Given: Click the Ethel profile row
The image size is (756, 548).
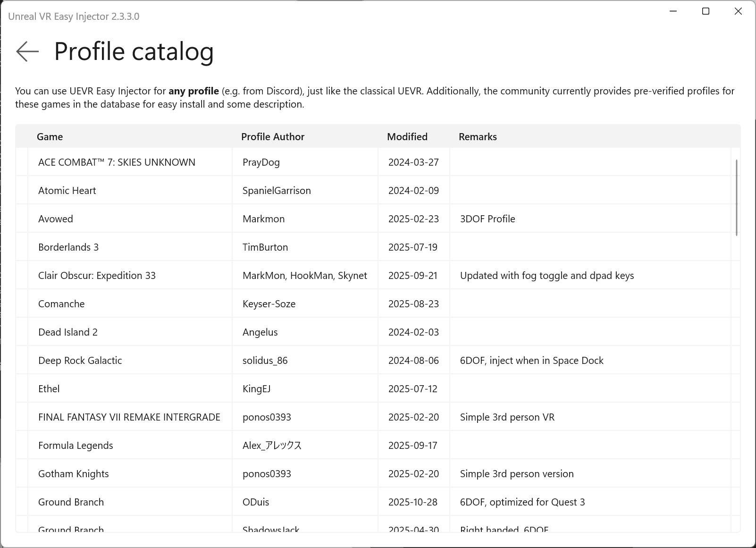Looking at the screenshot, I should coord(189,388).
